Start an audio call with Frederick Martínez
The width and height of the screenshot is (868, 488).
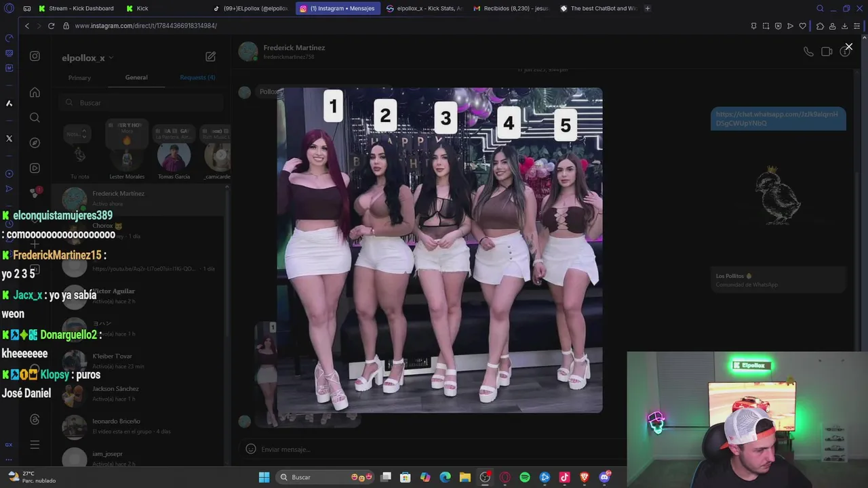pyautogui.click(x=808, y=52)
